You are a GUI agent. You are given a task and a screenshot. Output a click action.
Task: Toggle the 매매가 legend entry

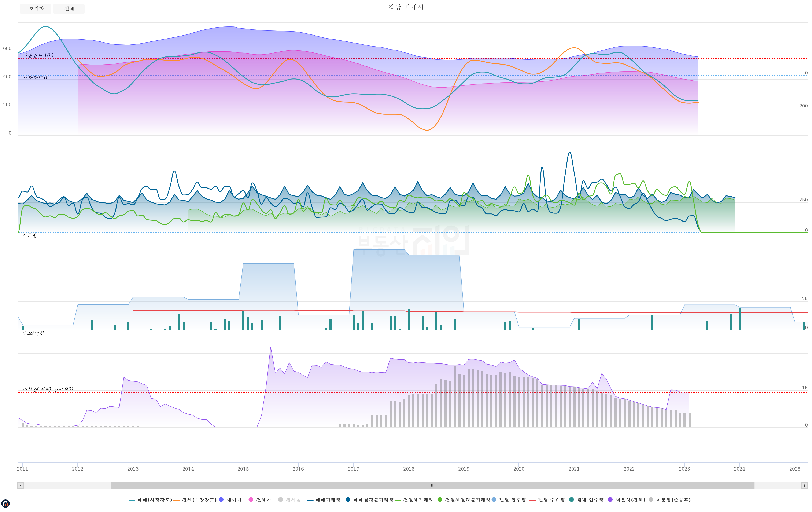pos(231,500)
